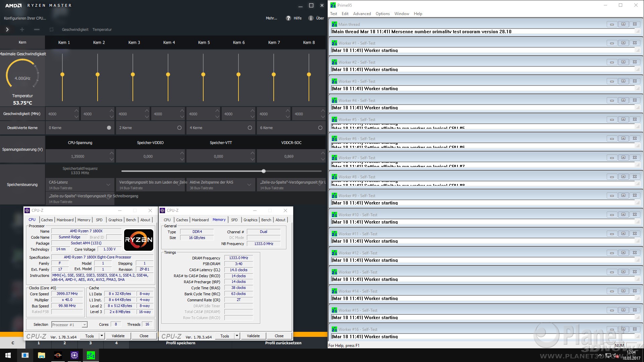This screenshot has height=362, width=644.
Task: Open the Hilfe question mark icon
Action: point(288,18)
